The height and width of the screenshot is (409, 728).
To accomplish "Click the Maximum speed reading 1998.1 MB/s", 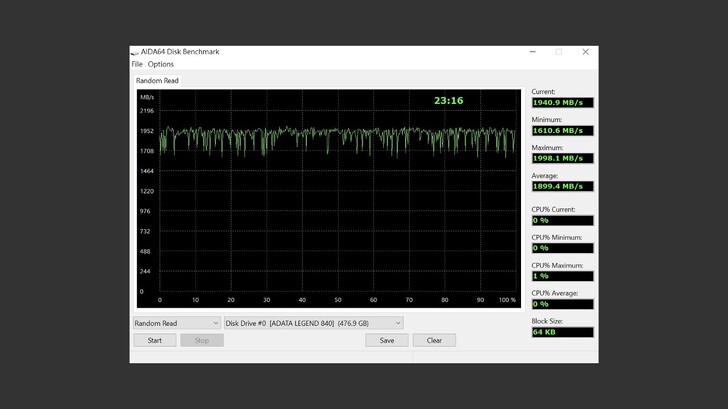I will (x=562, y=158).
